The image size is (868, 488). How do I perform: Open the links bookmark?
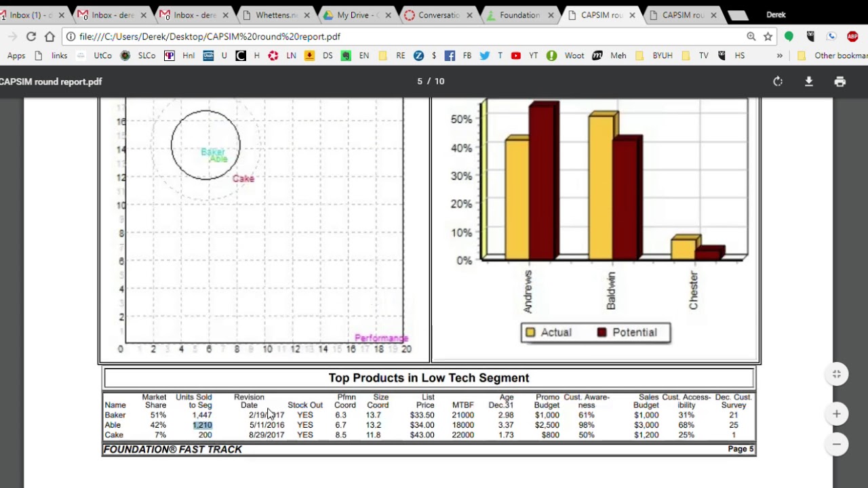click(x=51, y=56)
